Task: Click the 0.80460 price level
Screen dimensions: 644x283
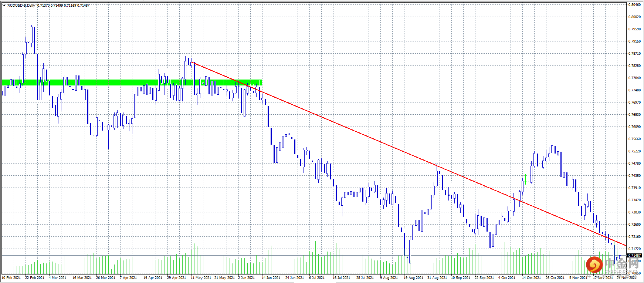Action: coord(635,5)
